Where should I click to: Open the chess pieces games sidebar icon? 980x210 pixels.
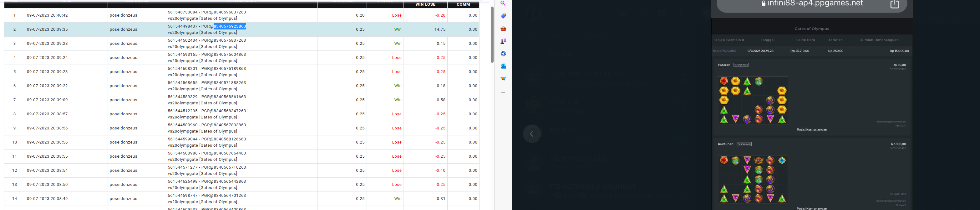pyautogui.click(x=503, y=41)
